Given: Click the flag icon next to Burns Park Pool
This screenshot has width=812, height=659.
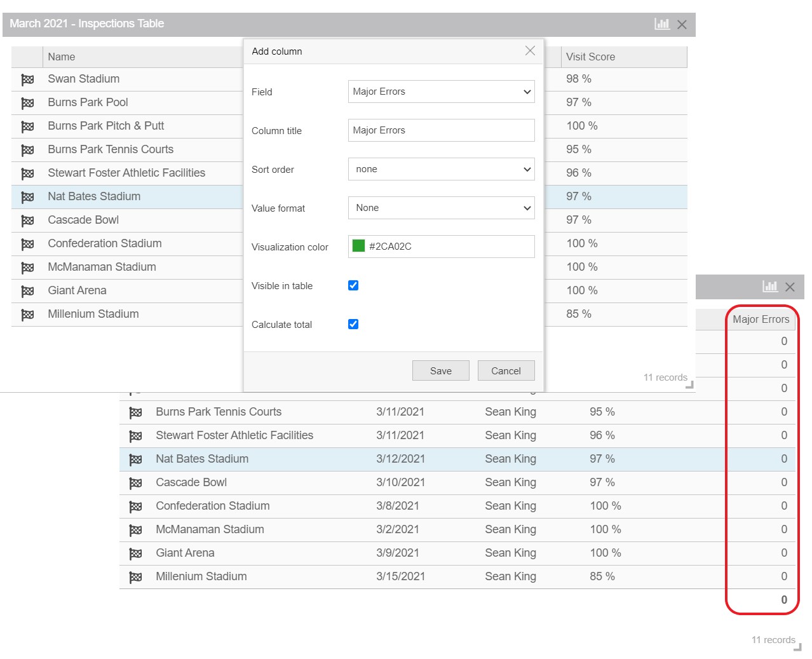Looking at the screenshot, I should click(x=27, y=103).
